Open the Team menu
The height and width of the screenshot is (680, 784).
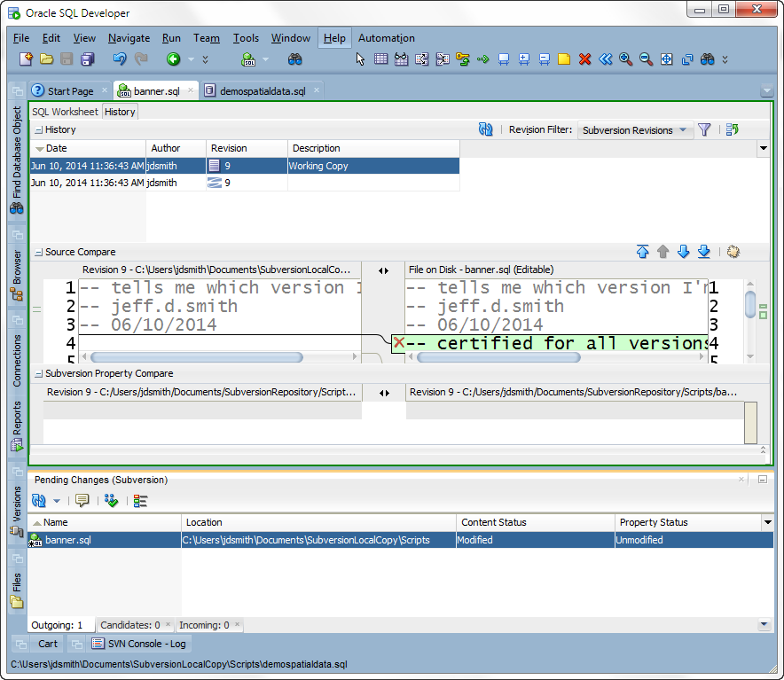207,38
